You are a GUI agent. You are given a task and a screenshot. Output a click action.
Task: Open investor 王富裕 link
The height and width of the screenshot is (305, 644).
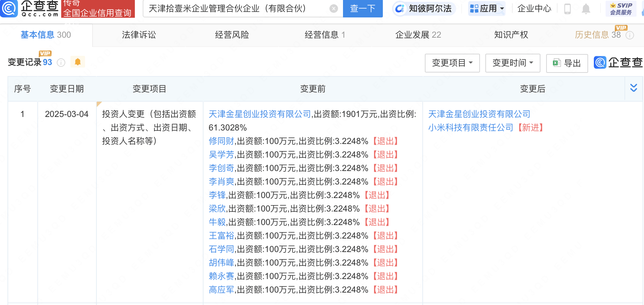[221, 236]
